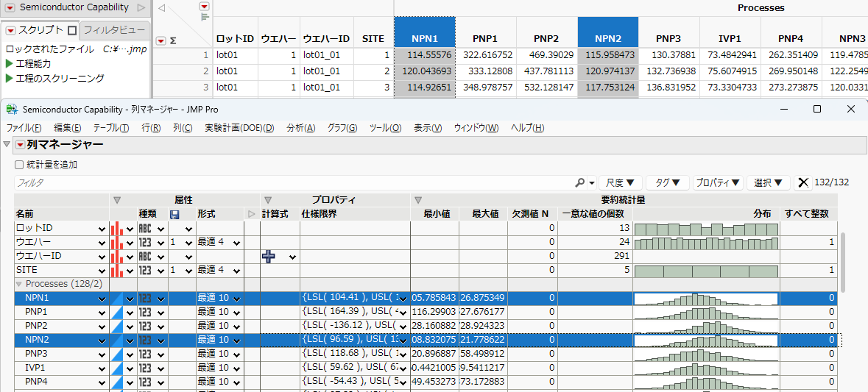Viewport: 868px width, 392px height.
Task: Click the continuous blue triangle icon for IVP1
Action: click(117, 368)
